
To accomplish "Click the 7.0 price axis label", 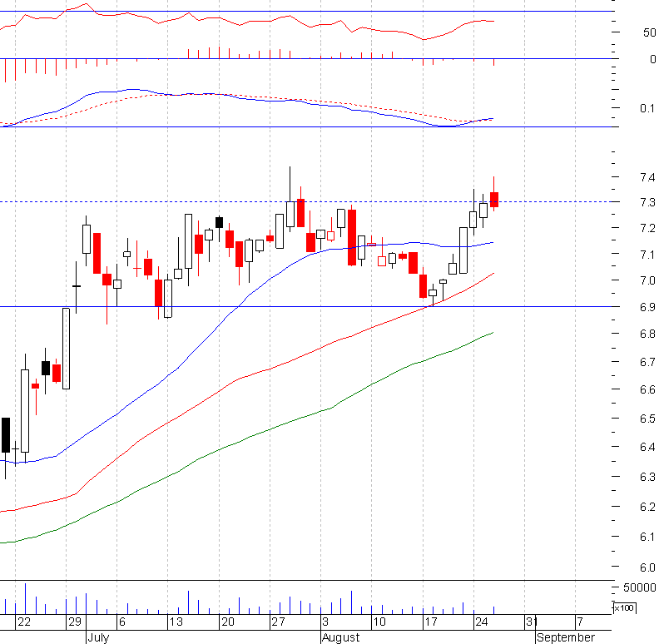I will point(647,280).
